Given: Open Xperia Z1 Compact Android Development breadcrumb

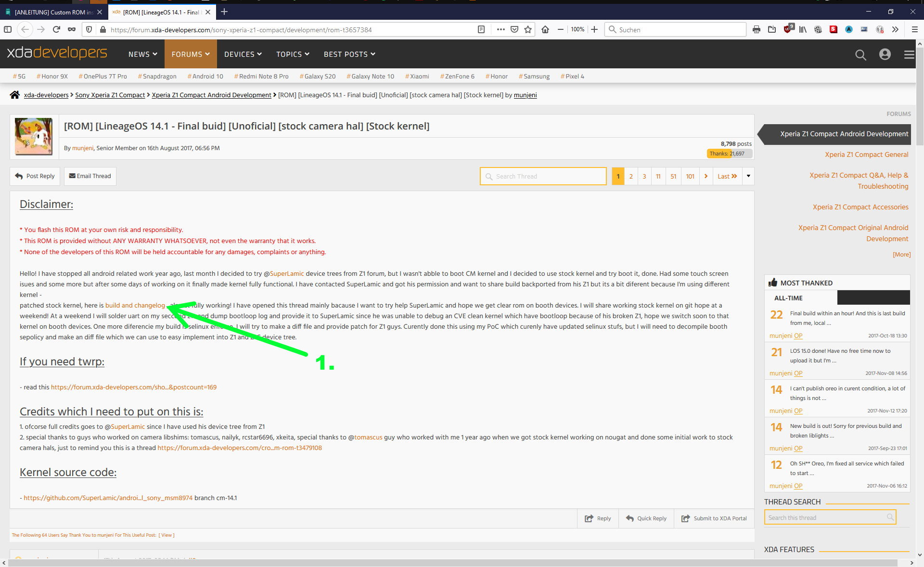Looking at the screenshot, I should [x=212, y=95].
